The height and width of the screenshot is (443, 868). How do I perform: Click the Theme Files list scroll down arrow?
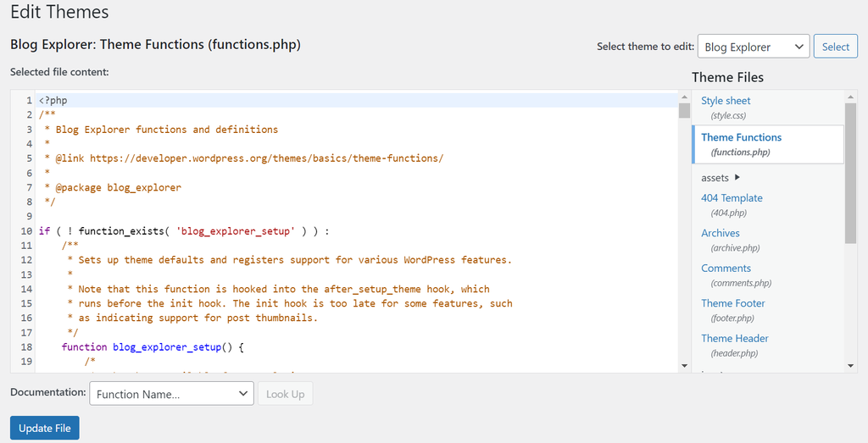851,365
